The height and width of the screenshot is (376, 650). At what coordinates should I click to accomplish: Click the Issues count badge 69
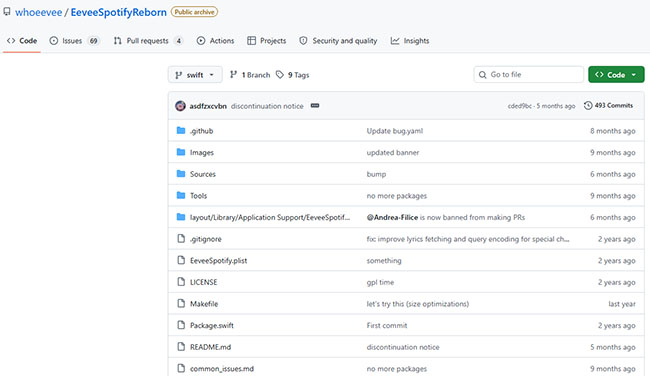94,41
